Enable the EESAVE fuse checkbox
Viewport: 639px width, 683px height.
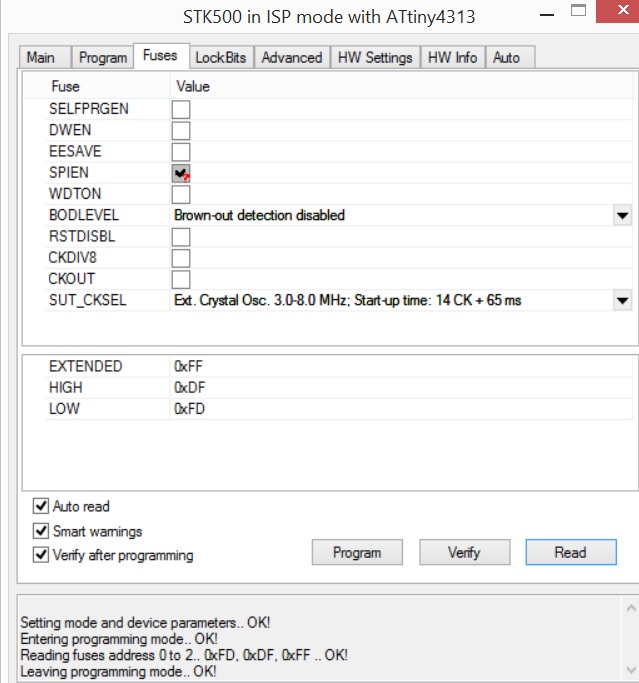(181, 152)
